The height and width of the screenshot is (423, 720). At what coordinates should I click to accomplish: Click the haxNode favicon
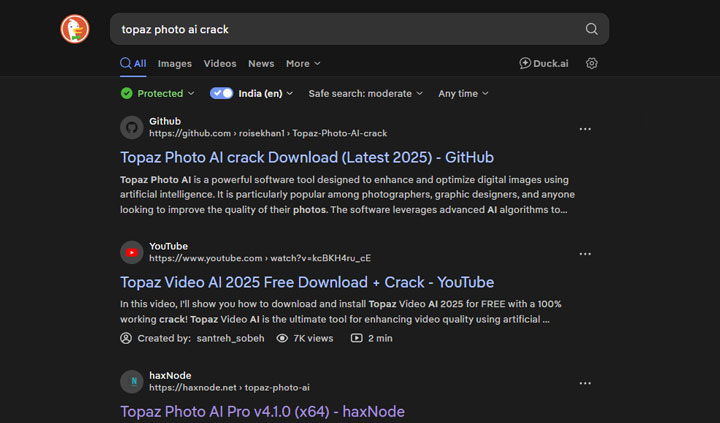[x=132, y=382]
